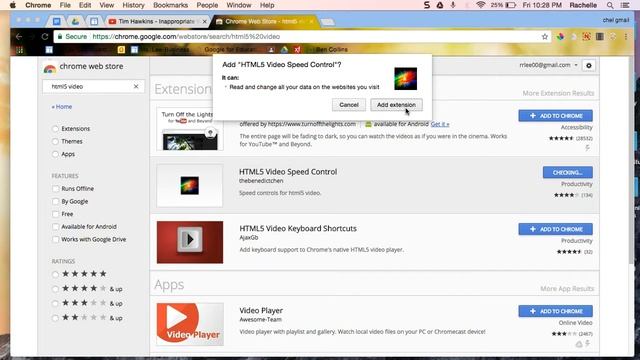
Task: Go back with the browser back arrow
Action: [x=19, y=37]
